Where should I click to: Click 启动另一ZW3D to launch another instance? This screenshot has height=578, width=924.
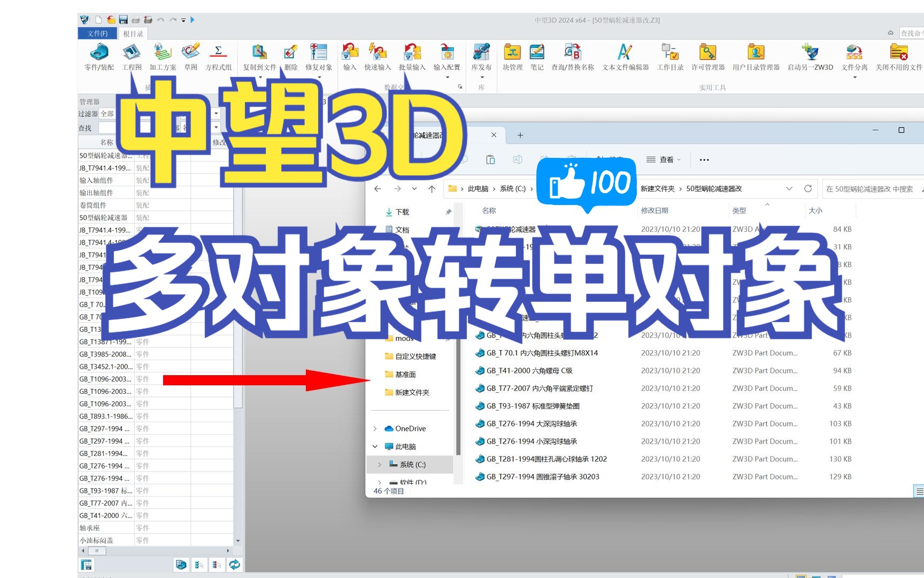(810, 57)
